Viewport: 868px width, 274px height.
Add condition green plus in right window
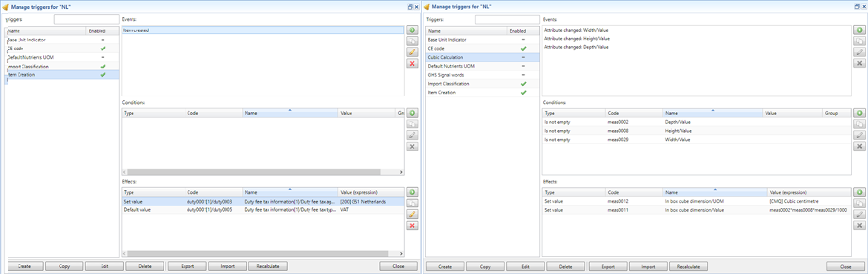859,113
